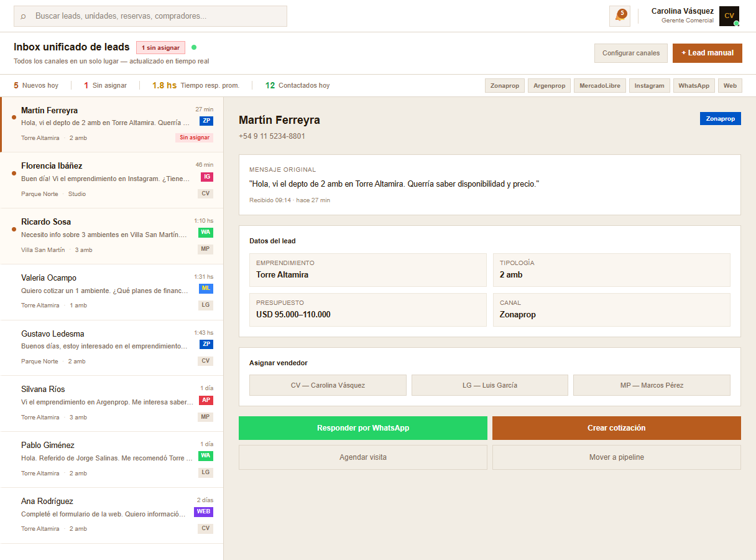Click 'Responder por WhatsApp'
Image resolution: width=756 pixels, height=560 pixels.
[x=363, y=428]
